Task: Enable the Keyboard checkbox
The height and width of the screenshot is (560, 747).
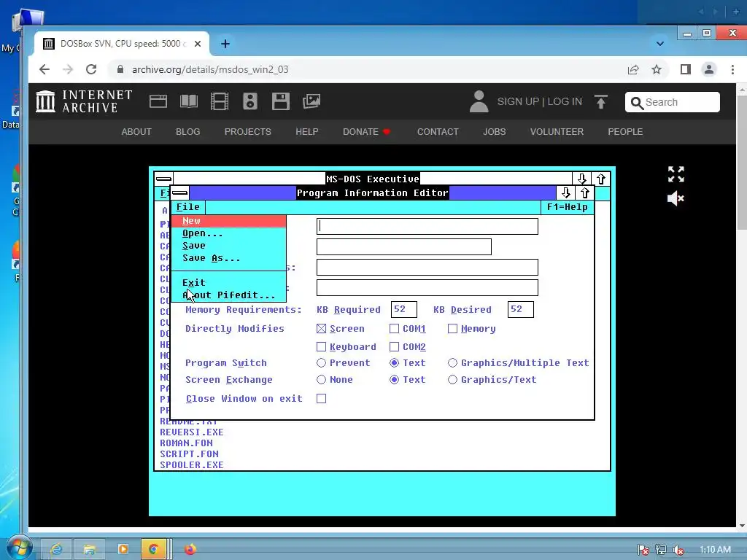Action: pyautogui.click(x=322, y=346)
